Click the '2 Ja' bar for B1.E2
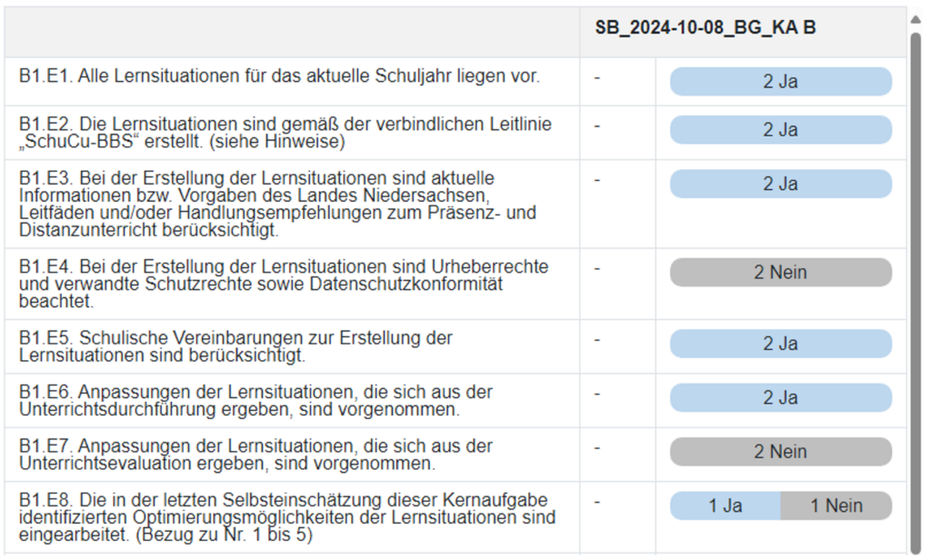The width and height of the screenshot is (931, 560). pos(780,130)
